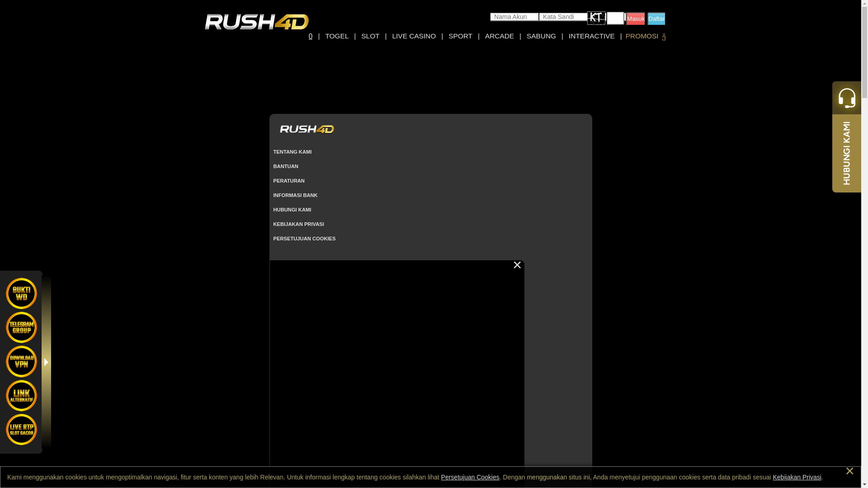Viewport: 868px width, 488px height.
Task: Open the TOGEL menu
Action: tap(337, 36)
